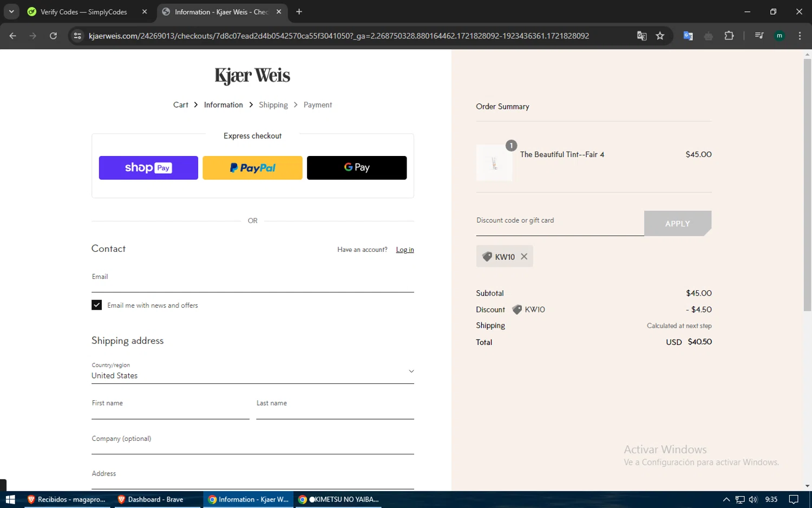Switch to Recibidos Brave taskbar window
Screen dimensions: 812x508
tap(67, 499)
